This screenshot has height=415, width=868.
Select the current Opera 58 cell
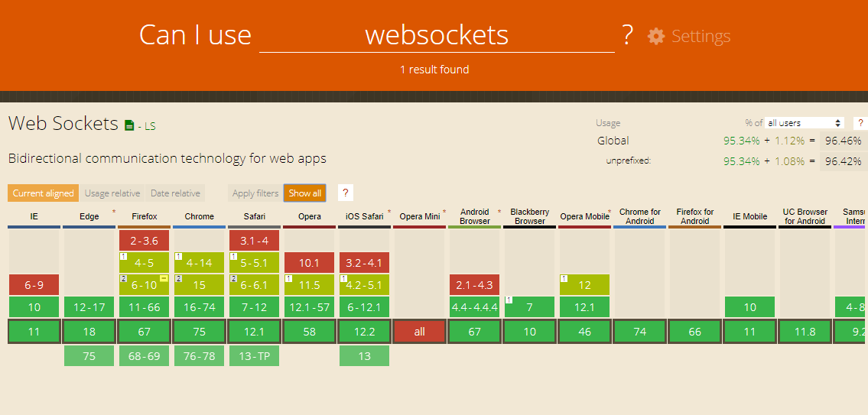(310, 332)
